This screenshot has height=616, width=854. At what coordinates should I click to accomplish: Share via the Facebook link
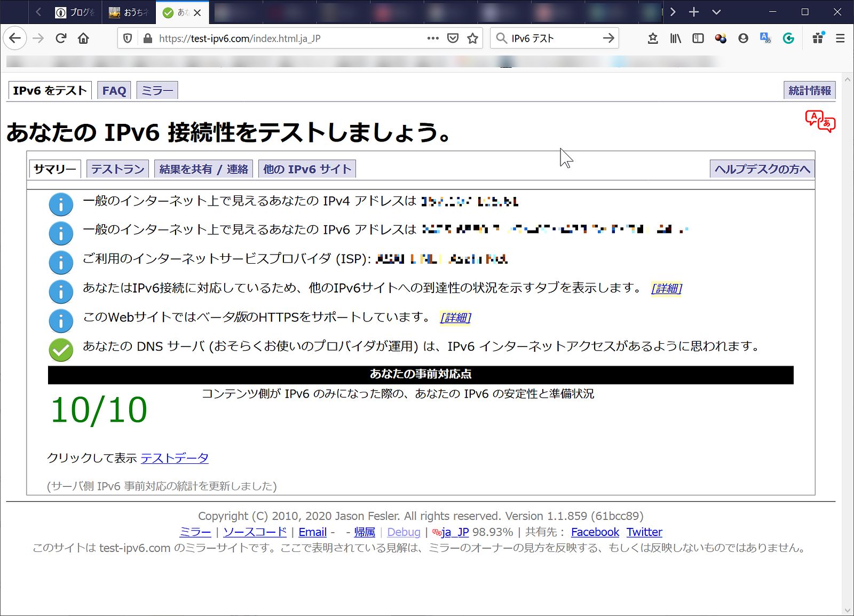click(x=595, y=532)
